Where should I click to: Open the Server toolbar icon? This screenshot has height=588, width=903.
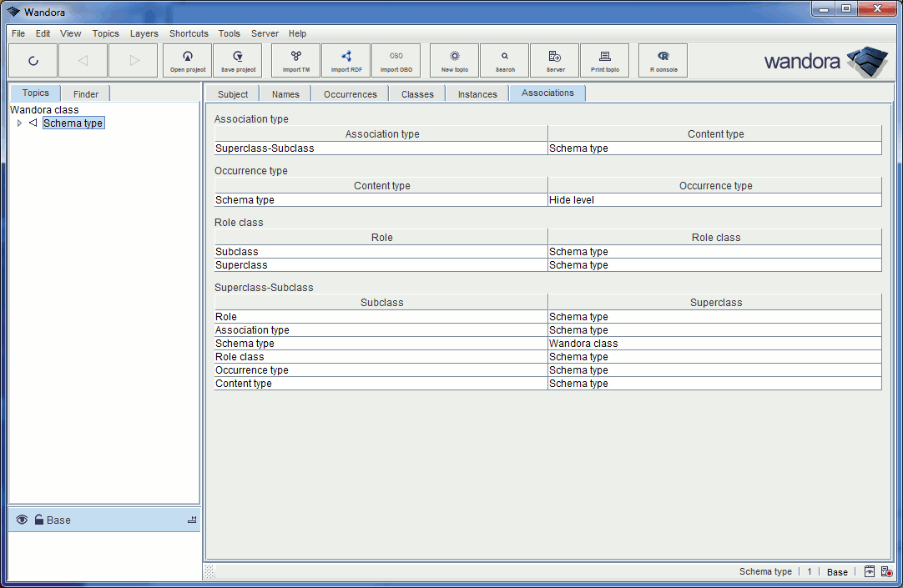tap(554, 60)
